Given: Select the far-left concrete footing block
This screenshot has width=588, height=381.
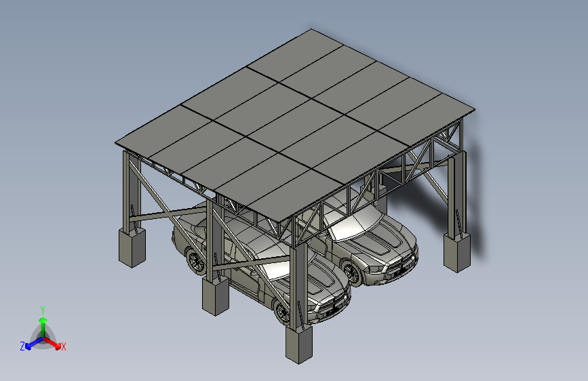Looking at the screenshot, I should tap(132, 247).
